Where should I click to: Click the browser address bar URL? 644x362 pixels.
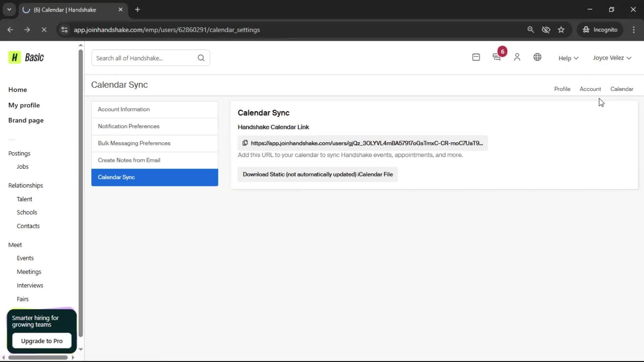click(x=167, y=30)
